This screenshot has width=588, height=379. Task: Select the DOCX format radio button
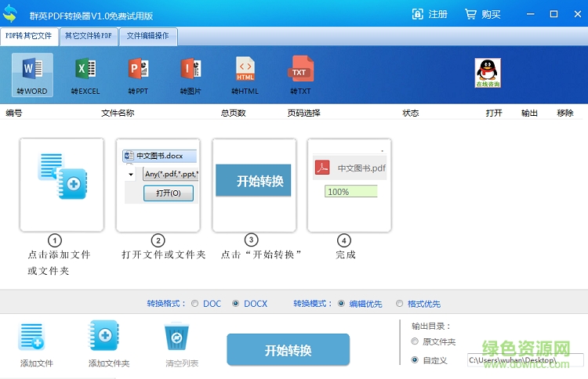236,304
